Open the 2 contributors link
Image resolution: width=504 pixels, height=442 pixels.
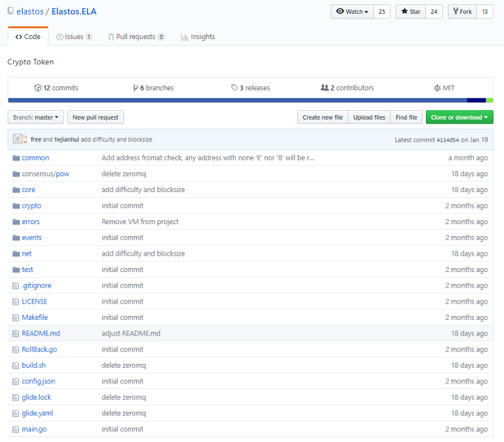click(x=347, y=88)
